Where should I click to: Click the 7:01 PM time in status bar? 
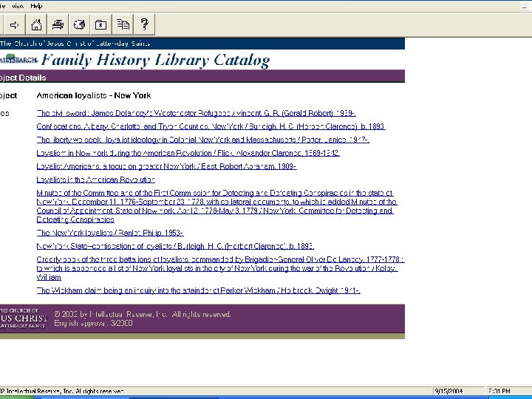[499, 391]
